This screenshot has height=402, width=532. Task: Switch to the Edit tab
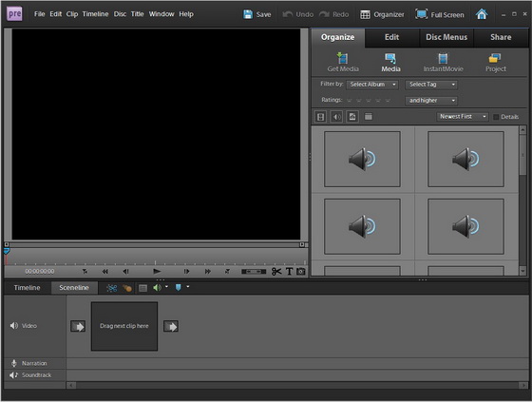pos(391,37)
